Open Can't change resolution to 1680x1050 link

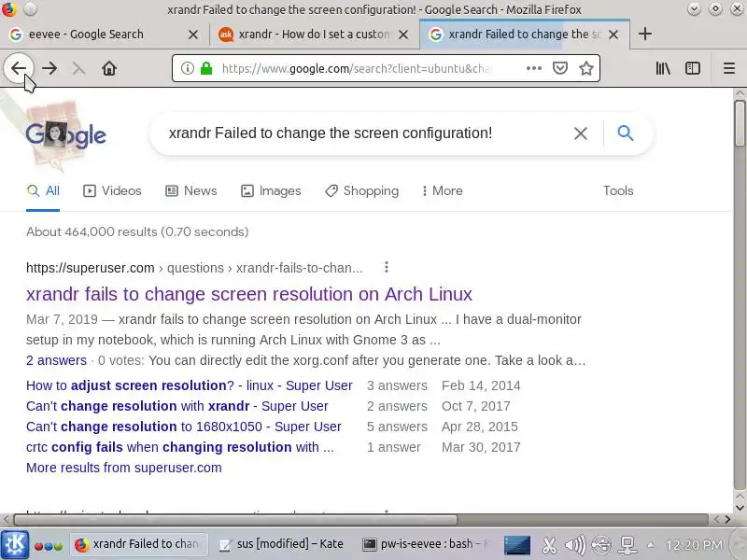tap(184, 427)
